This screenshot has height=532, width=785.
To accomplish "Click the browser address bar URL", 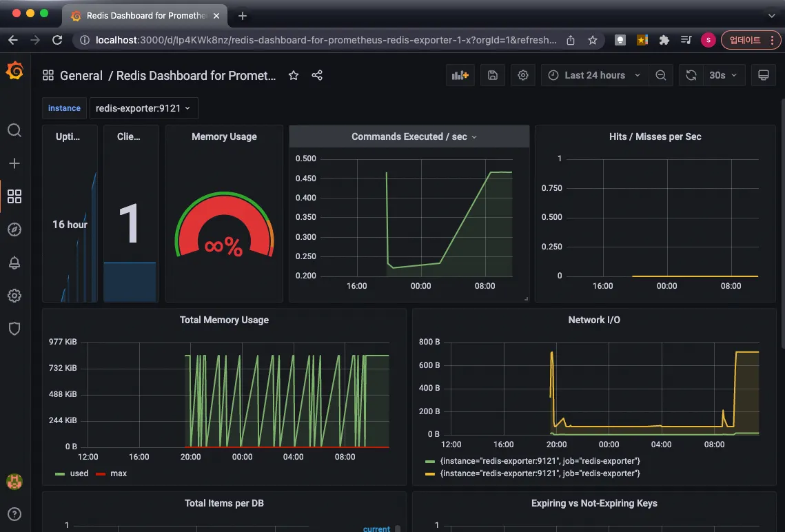I will [x=324, y=40].
